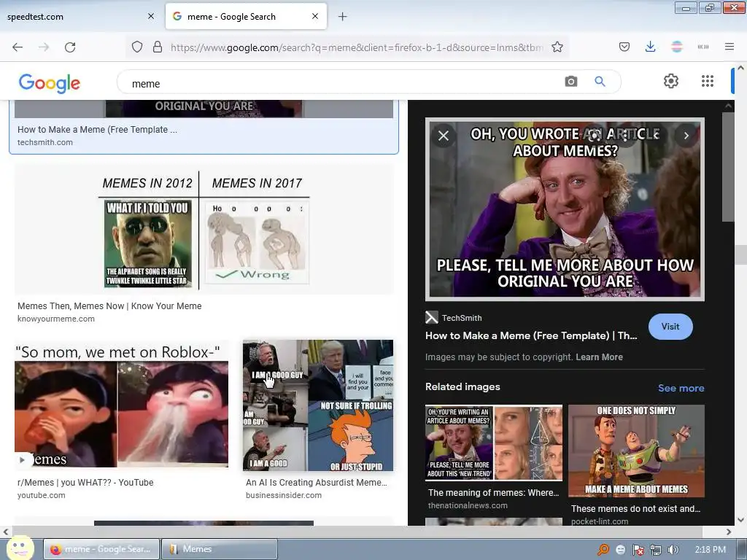Close the meme Google Search tab
The image size is (747, 560).
click(315, 16)
